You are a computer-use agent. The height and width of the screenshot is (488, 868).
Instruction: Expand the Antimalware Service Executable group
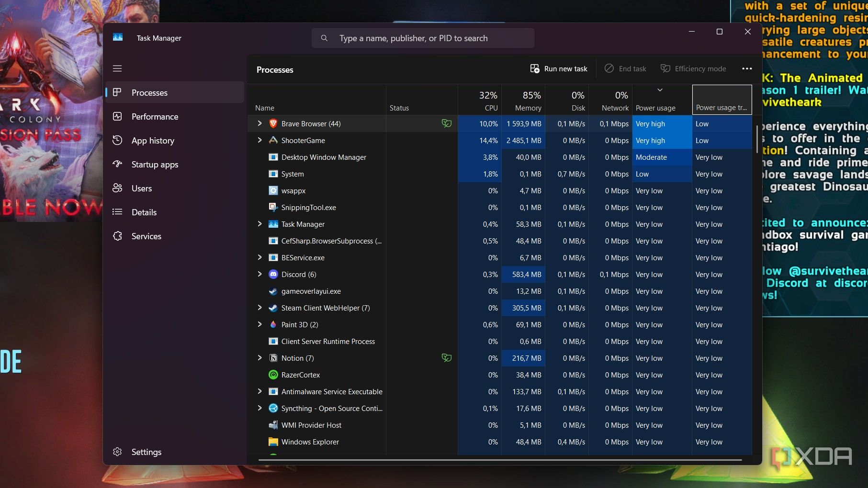pos(259,391)
